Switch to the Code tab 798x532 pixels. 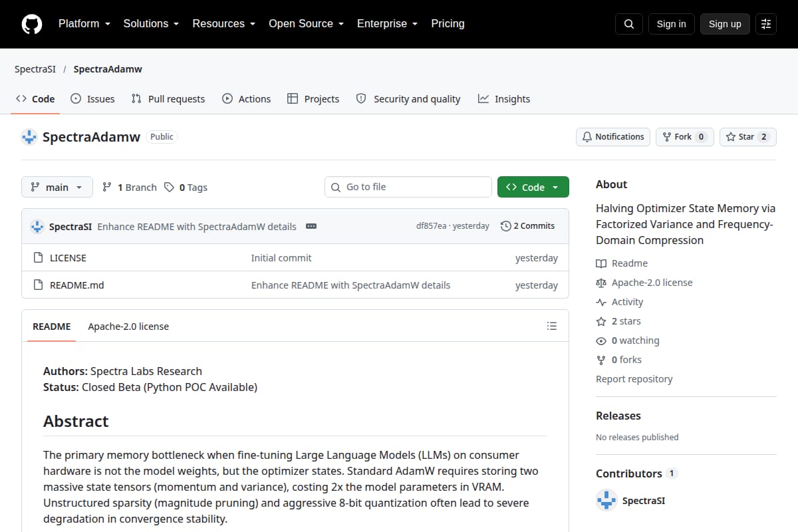pyautogui.click(x=36, y=99)
